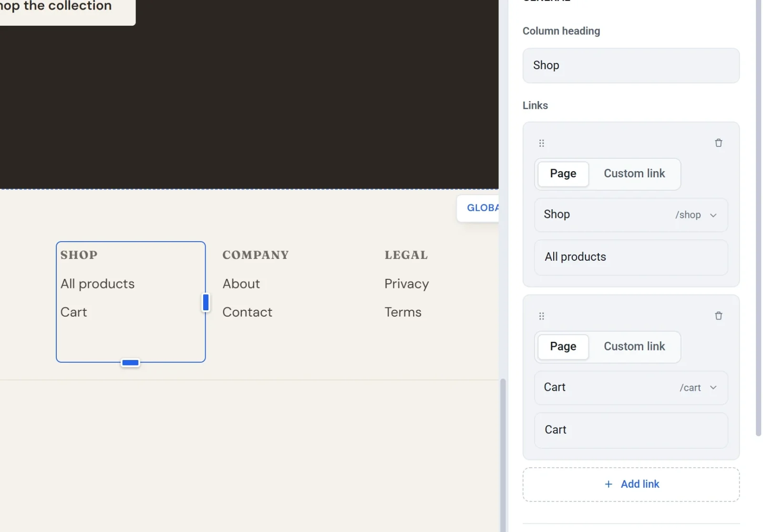The width and height of the screenshot is (763, 532).
Task: Select Page option for the Shop link
Action: pyautogui.click(x=563, y=174)
